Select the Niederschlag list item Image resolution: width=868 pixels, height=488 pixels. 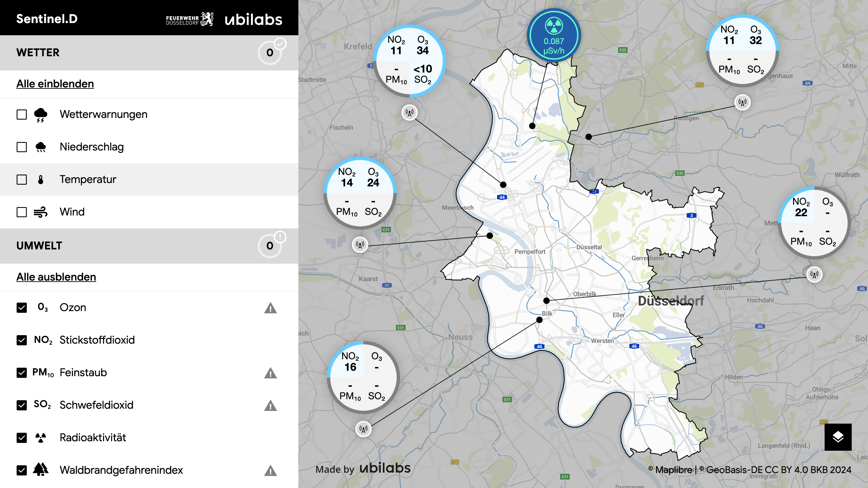[x=92, y=147]
